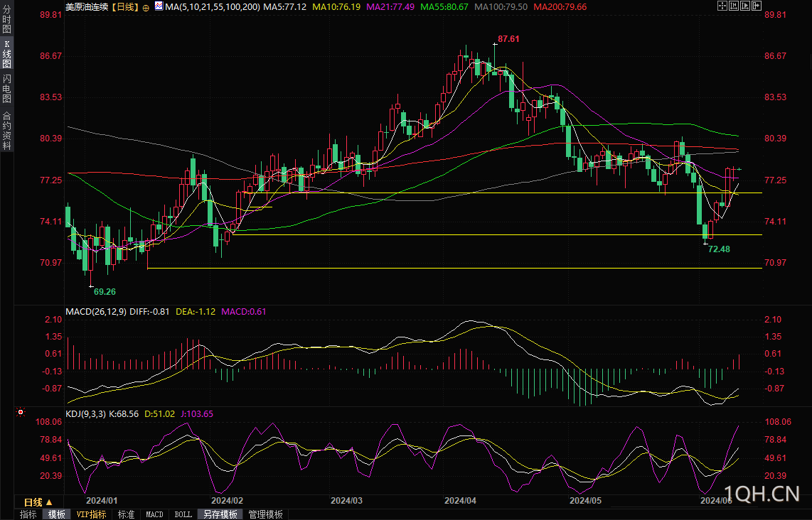Click the panel collapse arrow icon at top right
Screen dimensions: 812x520
point(757,6)
